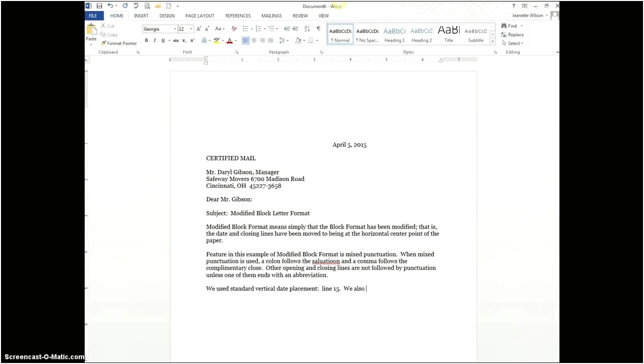The image size is (644, 364).
Task: Justify the paragraph text
Action: (x=270, y=41)
